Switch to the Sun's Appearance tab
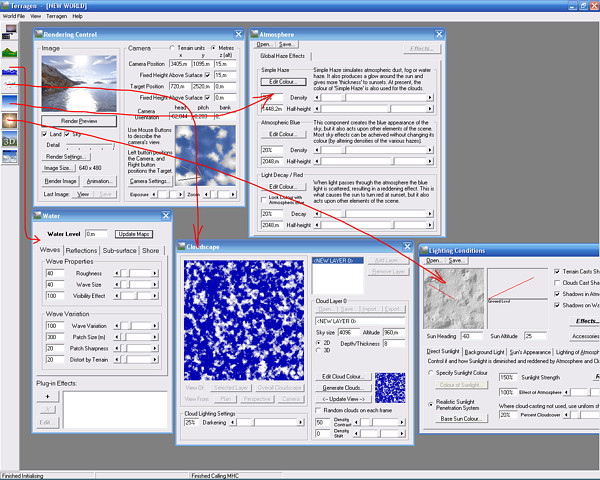Image resolution: width=600 pixels, height=480 pixels. pyautogui.click(x=530, y=352)
